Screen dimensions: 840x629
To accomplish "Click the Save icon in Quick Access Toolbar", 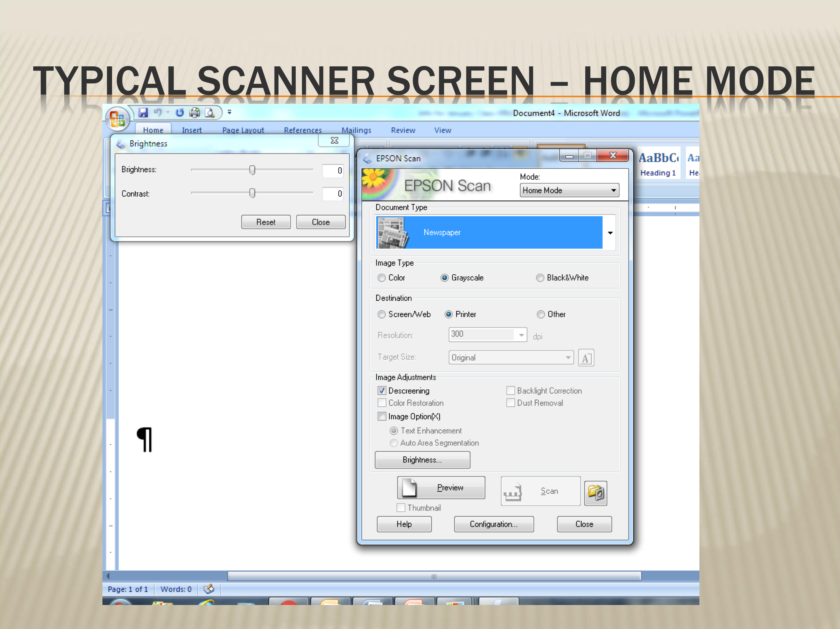I will (143, 112).
